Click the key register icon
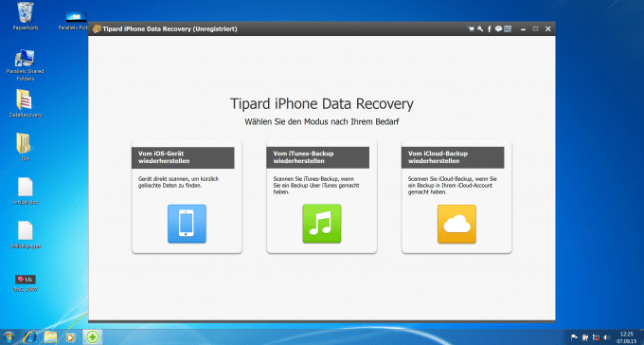The image size is (644, 345). [x=480, y=28]
